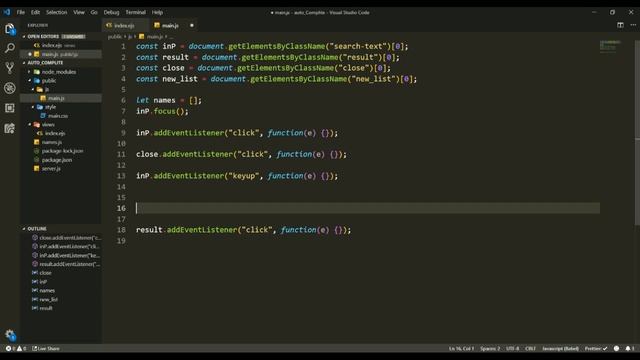Open the Extensions view

[x=10, y=108]
